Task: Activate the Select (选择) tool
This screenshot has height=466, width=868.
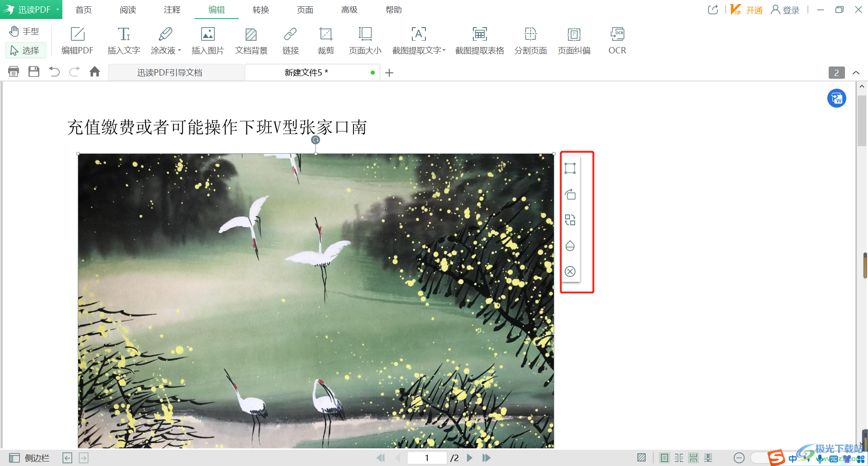Action: click(25, 50)
